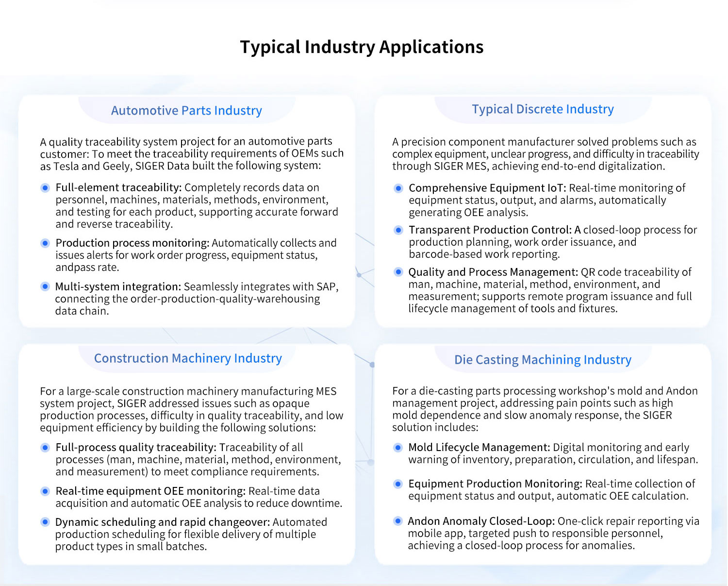Click the text 'Comprehensive Equipment IoT:'
This screenshot has width=728, height=586.
487,188
